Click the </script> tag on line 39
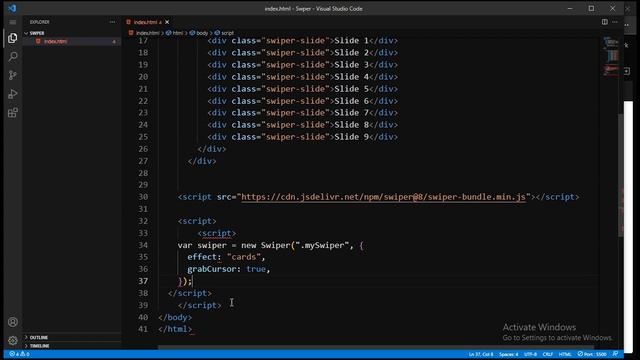Screen dimensions: 640x360 [200, 305]
